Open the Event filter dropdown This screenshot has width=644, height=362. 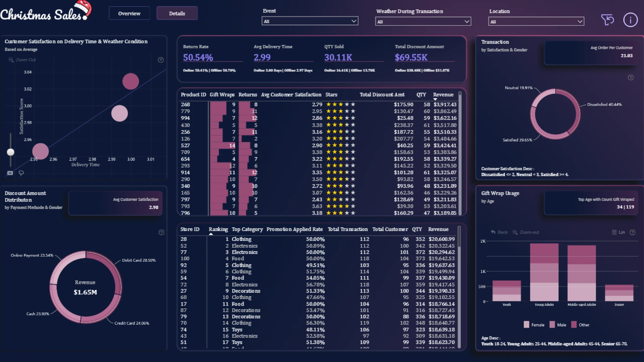[x=310, y=21]
